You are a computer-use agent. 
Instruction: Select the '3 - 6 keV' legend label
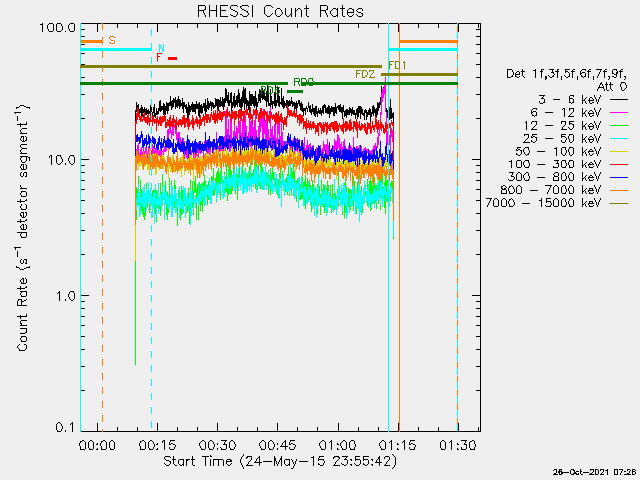pos(570,99)
